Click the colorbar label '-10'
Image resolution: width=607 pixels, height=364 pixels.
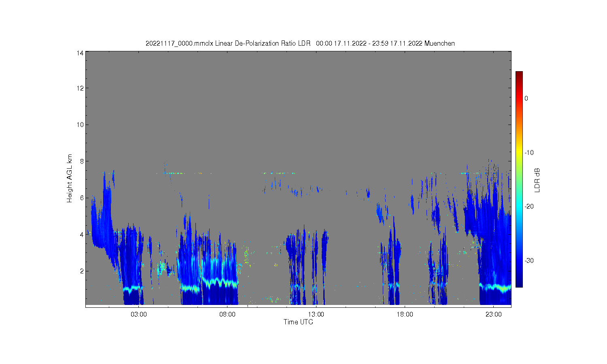529,152
